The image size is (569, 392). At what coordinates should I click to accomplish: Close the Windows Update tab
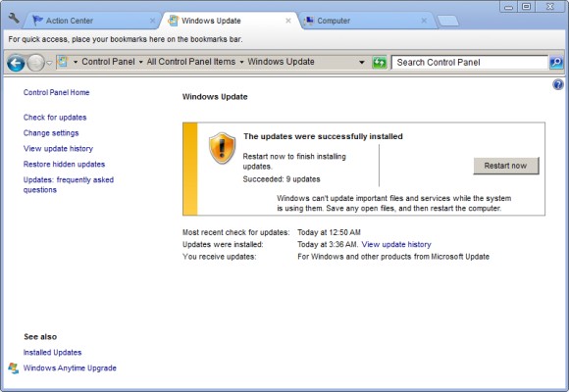tap(288, 21)
